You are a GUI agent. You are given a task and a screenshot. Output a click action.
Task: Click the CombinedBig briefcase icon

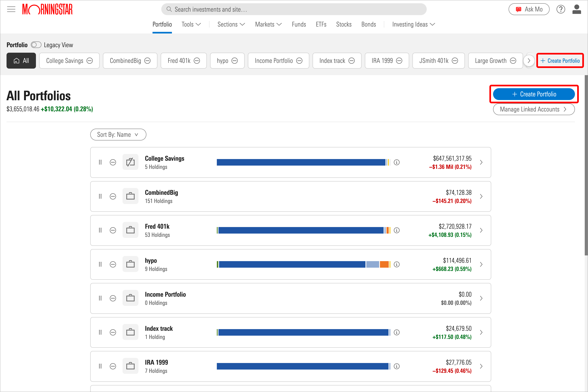pyautogui.click(x=130, y=196)
